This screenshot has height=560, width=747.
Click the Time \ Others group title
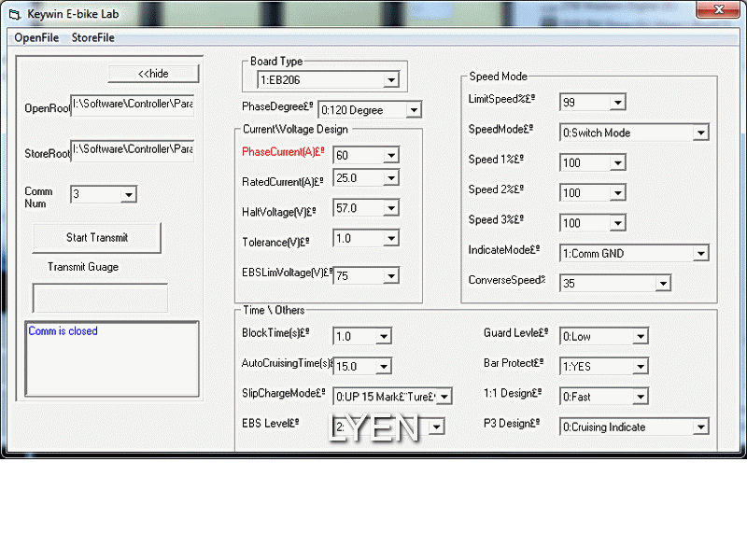[x=274, y=310]
